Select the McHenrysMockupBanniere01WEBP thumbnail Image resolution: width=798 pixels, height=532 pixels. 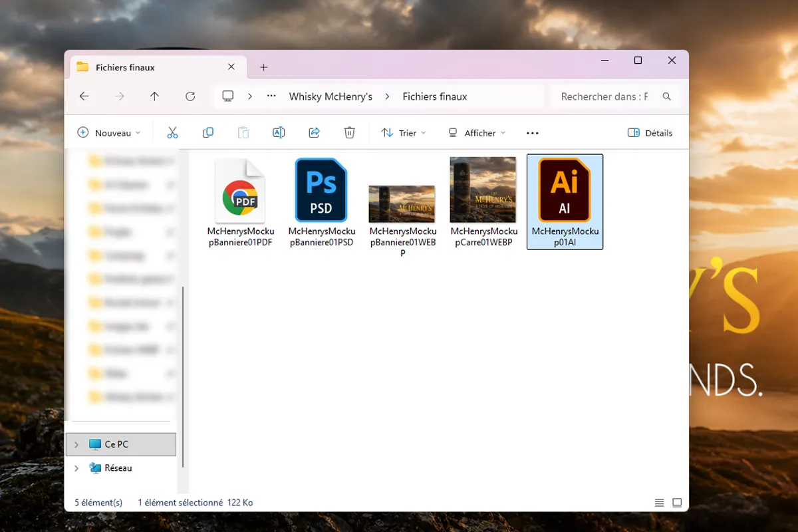[x=402, y=204]
